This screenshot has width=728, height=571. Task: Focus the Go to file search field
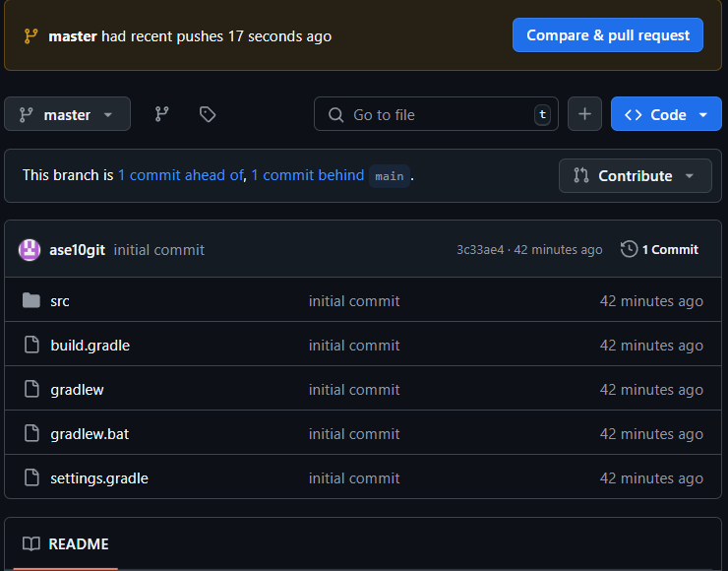tap(436, 114)
